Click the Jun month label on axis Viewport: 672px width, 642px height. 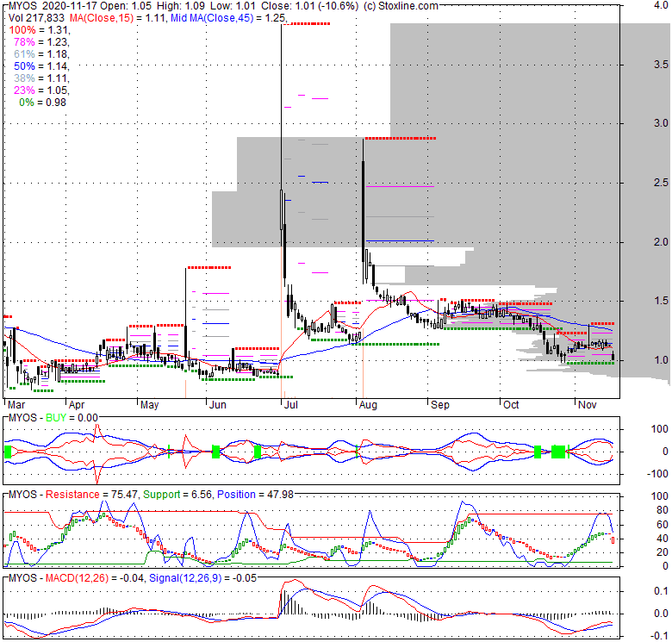pos(218,405)
